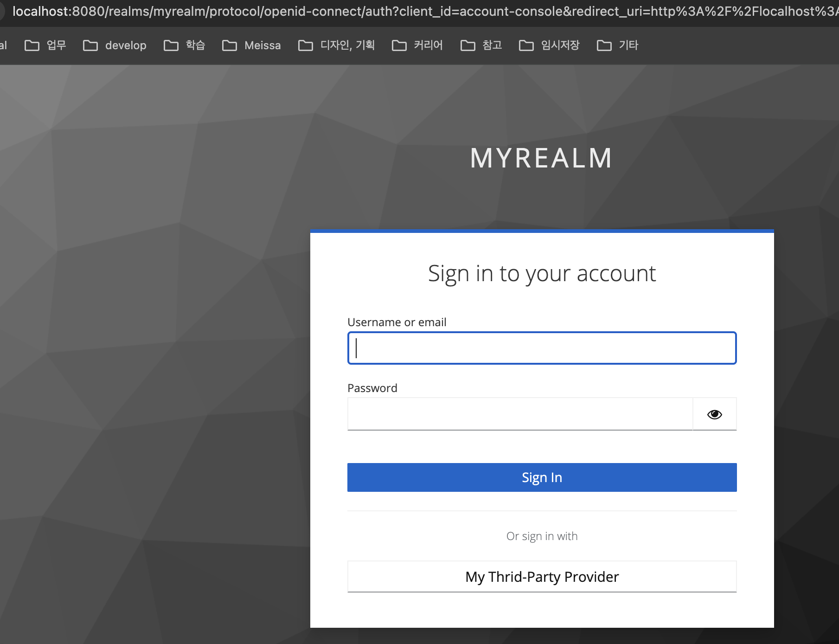The width and height of the screenshot is (839, 644).
Task: Open the 업무 bookmarks folder
Action: (45, 45)
